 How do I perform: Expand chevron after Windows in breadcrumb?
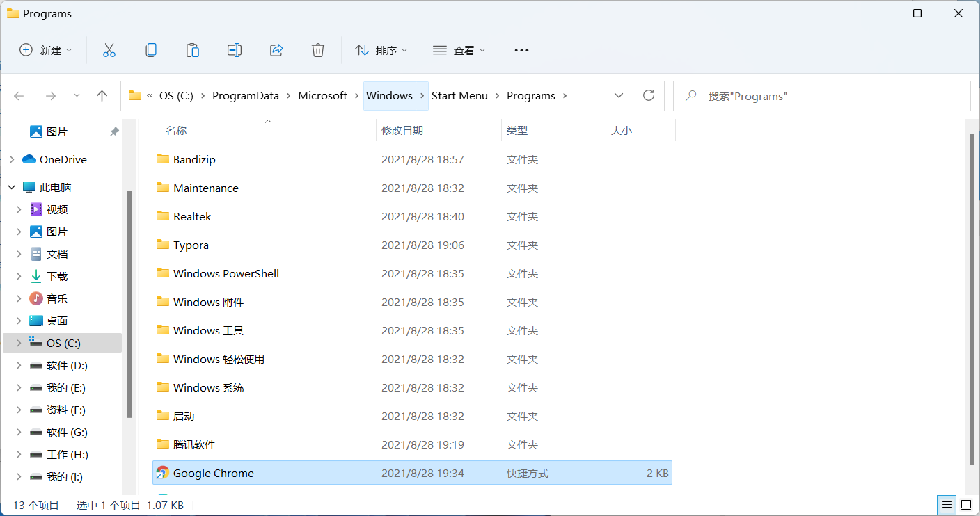tap(422, 95)
